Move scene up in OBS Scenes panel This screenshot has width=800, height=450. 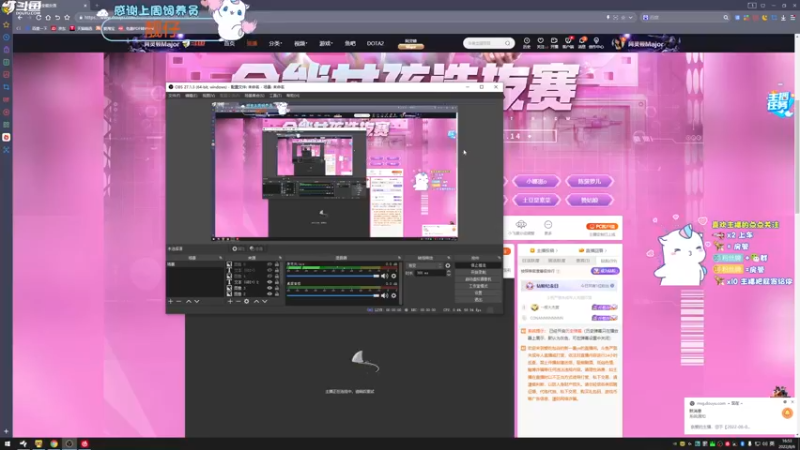tap(188, 302)
